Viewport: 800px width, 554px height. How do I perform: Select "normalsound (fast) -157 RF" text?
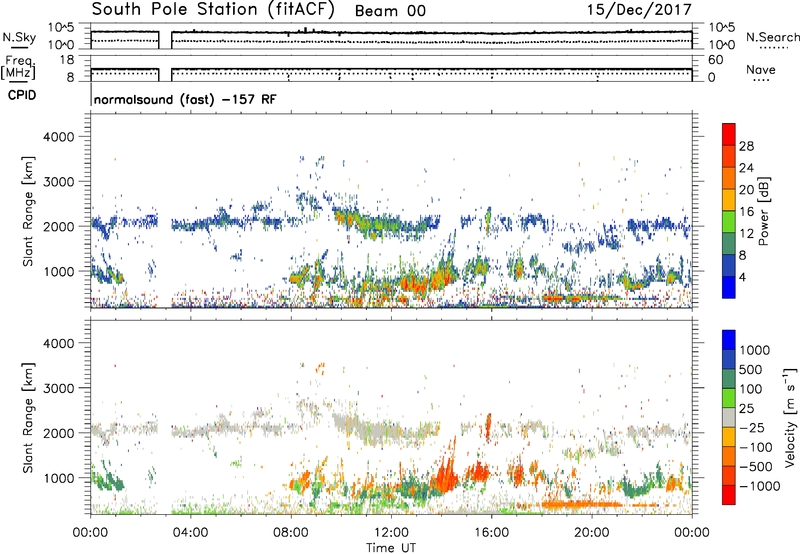[x=185, y=99]
